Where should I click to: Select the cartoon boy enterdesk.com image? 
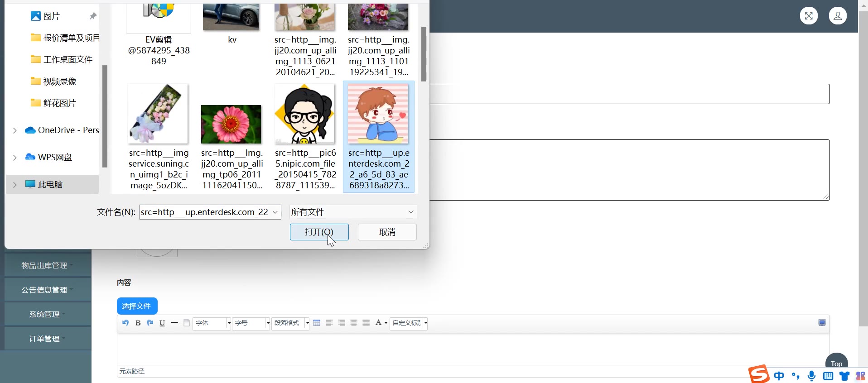click(x=379, y=137)
